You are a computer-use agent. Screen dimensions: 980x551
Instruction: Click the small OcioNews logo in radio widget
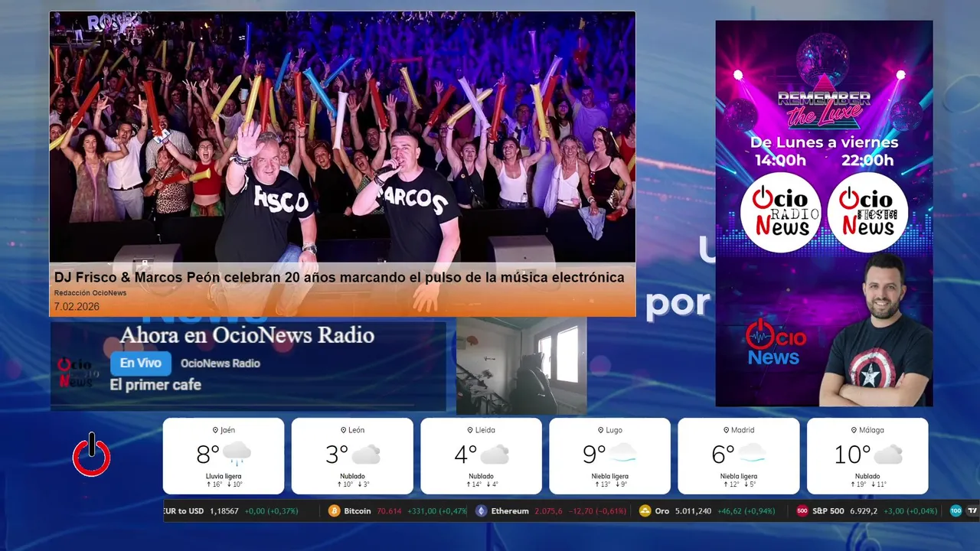point(78,373)
